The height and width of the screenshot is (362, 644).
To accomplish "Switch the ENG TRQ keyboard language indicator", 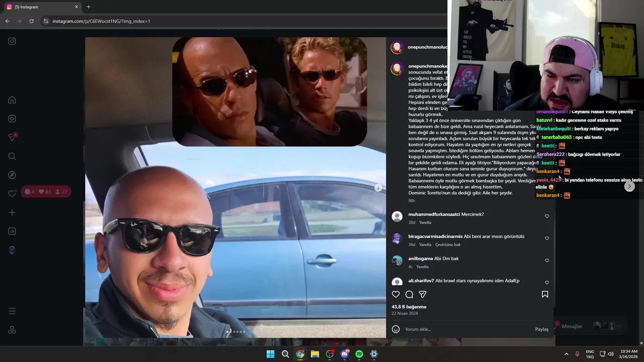I will [x=590, y=354].
